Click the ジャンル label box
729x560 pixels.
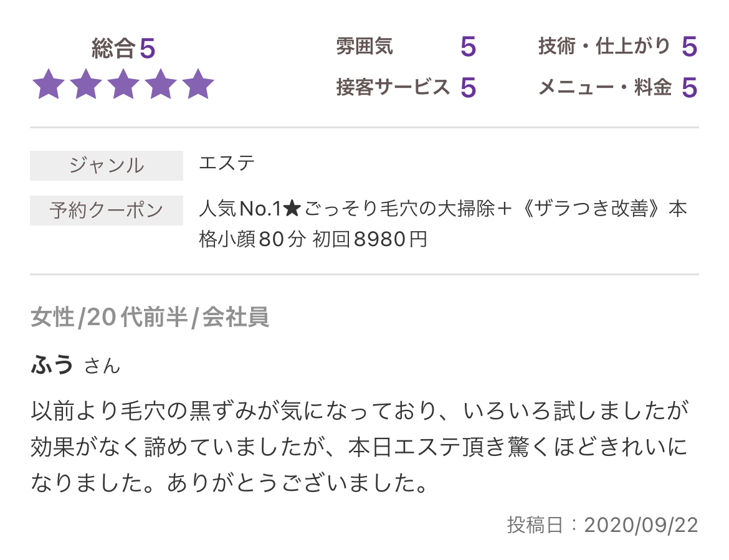(107, 166)
